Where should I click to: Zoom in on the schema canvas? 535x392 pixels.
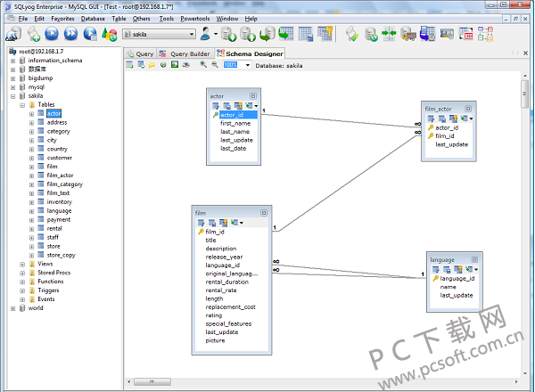(x=203, y=64)
